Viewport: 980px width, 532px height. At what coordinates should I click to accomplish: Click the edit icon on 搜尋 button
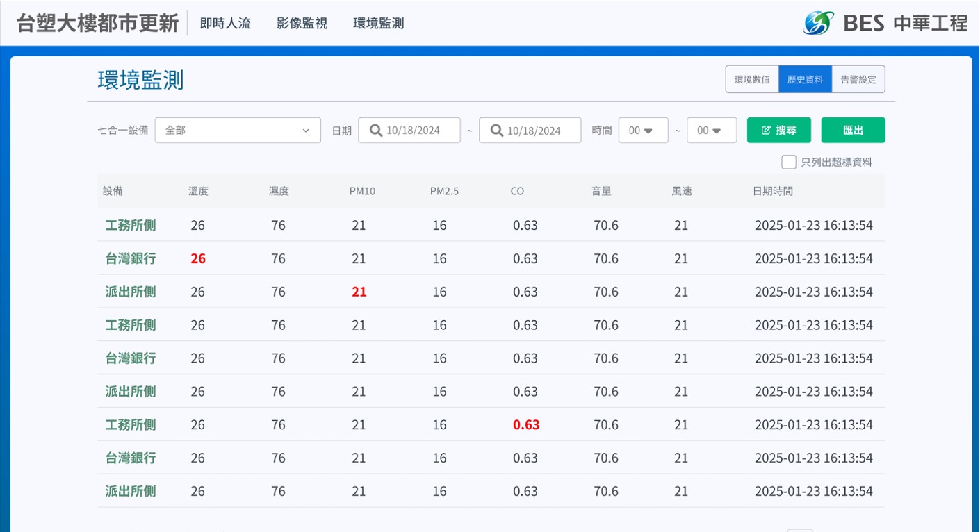(x=766, y=131)
